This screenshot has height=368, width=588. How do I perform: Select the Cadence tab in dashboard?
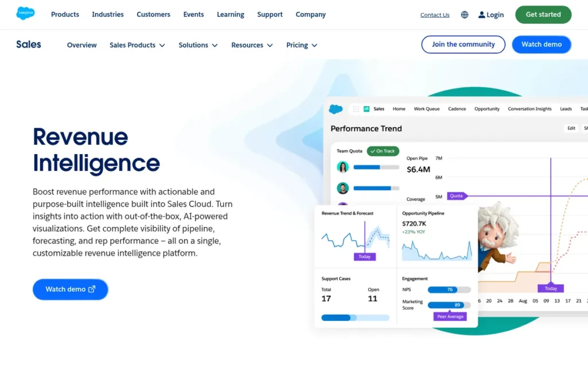457,109
